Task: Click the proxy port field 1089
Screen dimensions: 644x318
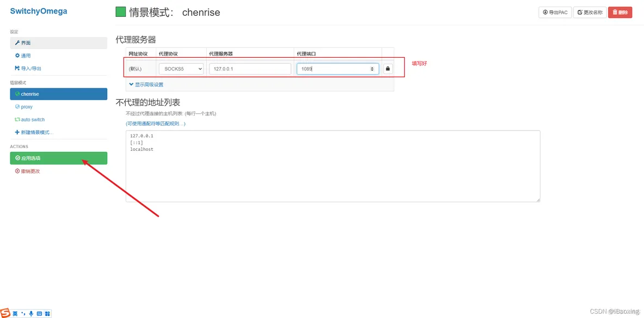Action: click(x=338, y=69)
